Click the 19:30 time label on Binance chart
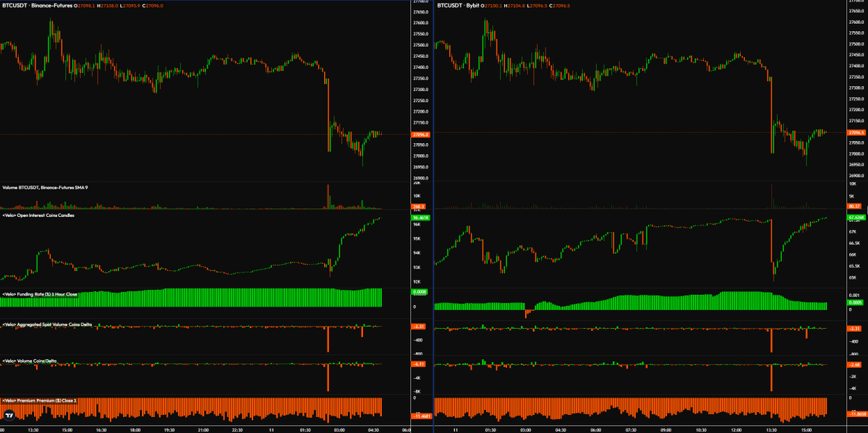The height and width of the screenshot is (433, 868). (169, 429)
